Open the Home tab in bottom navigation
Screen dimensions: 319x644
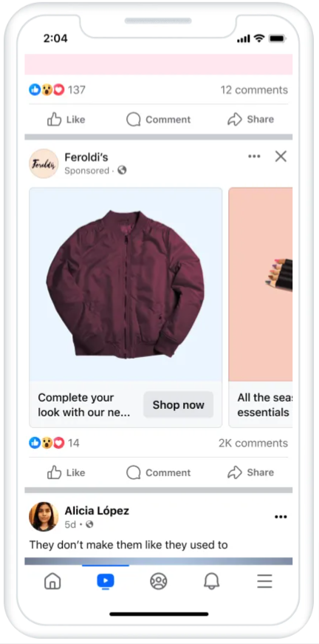[52, 581]
